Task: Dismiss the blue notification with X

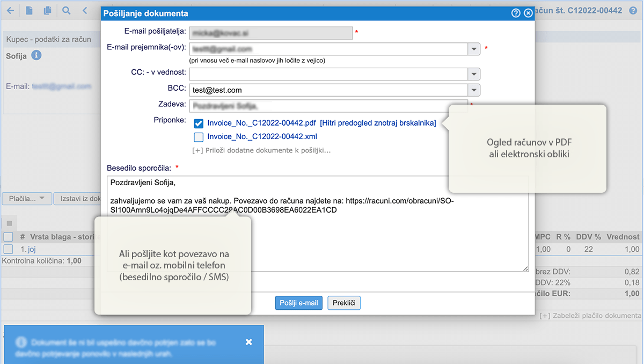Action: tap(248, 342)
